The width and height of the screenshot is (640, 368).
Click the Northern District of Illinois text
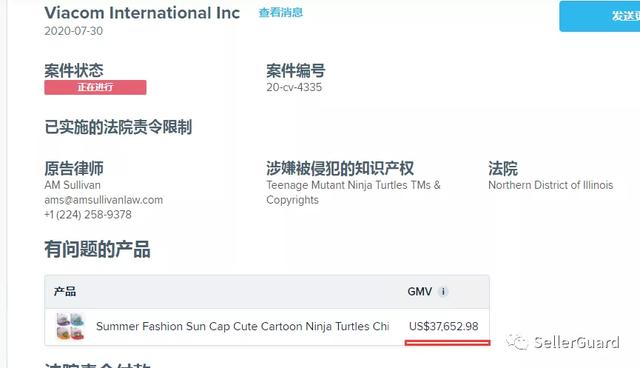(551, 185)
